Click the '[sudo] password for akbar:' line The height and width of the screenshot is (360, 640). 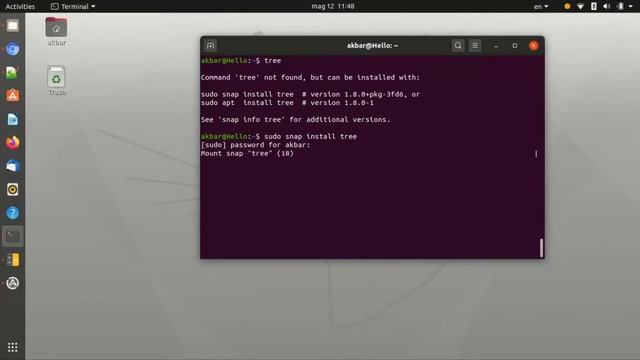tap(256, 145)
